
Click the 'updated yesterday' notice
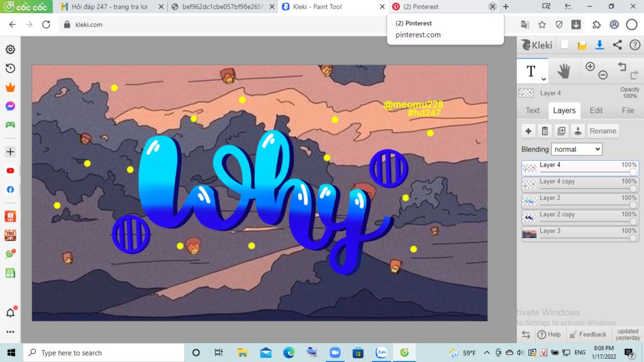tap(628, 334)
